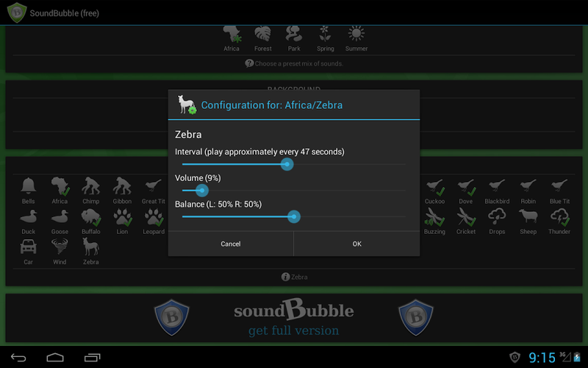Tap the Android home navigation button
This screenshot has width=588, height=368.
coord(55,357)
